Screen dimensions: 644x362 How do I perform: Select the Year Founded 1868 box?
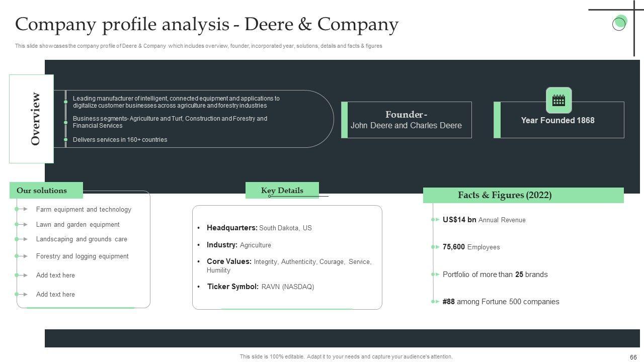coord(559,120)
